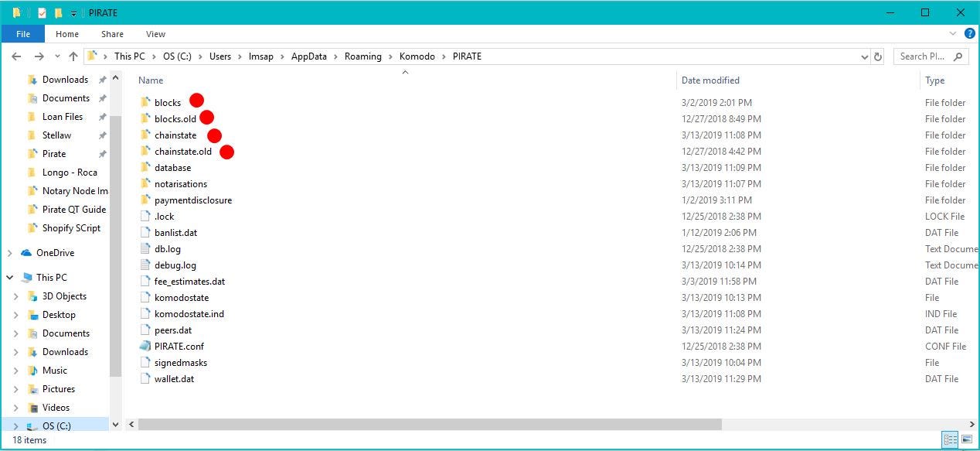Switch to the View ribbon tab
Screen dimensions: 980x451
pos(156,34)
